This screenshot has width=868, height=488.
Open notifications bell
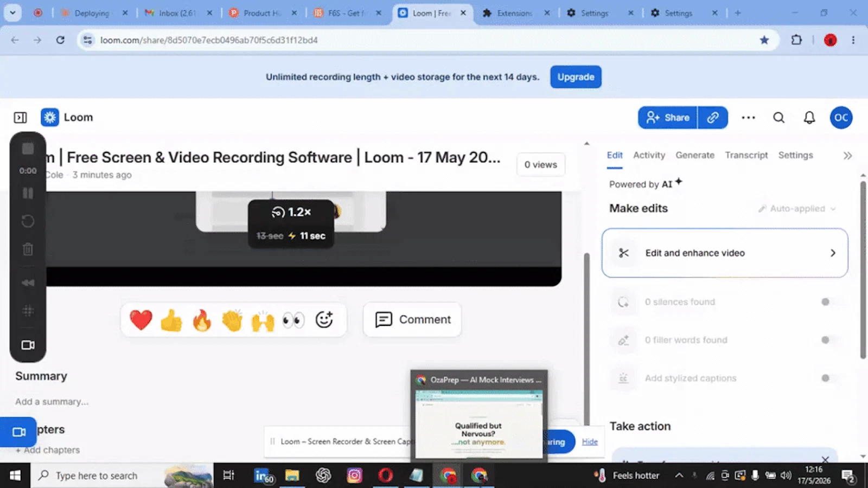pyautogui.click(x=809, y=118)
